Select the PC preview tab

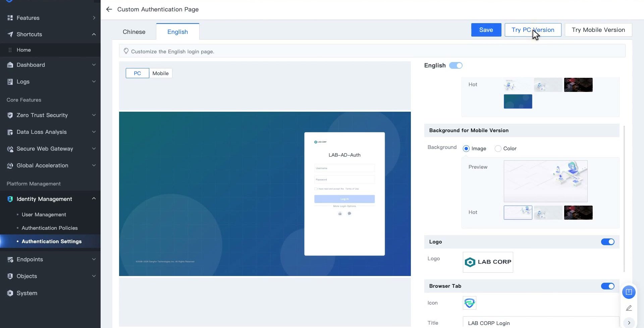(x=137, y=73)
